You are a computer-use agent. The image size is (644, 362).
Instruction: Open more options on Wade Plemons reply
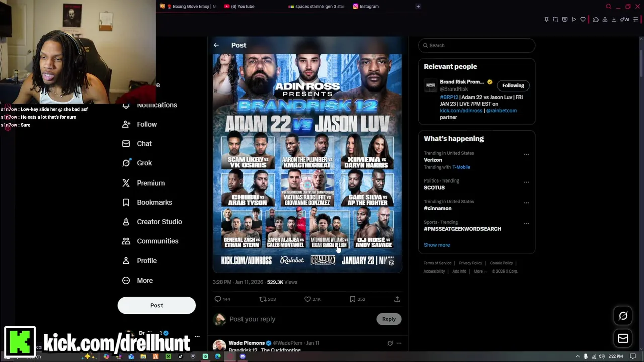(x=399, y=343)
